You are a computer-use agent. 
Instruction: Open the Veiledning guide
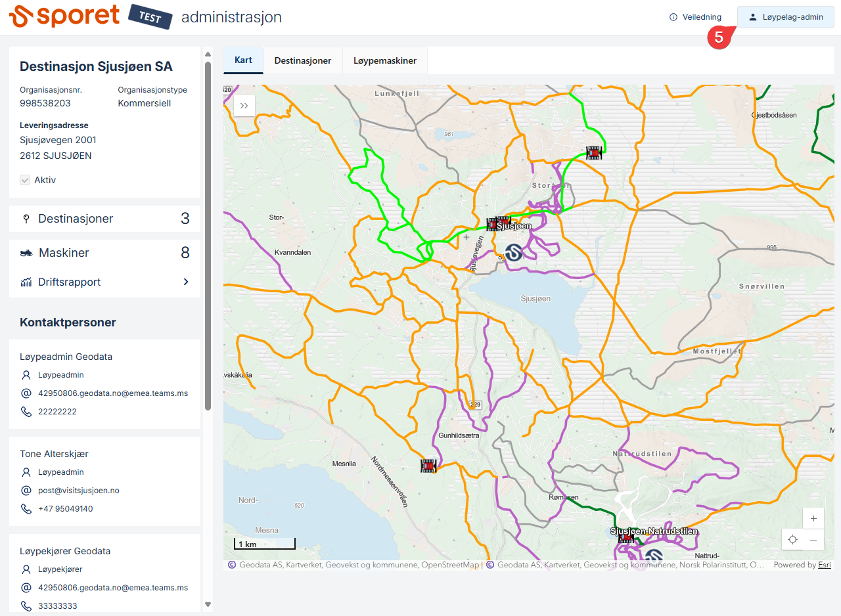point(695,17)
